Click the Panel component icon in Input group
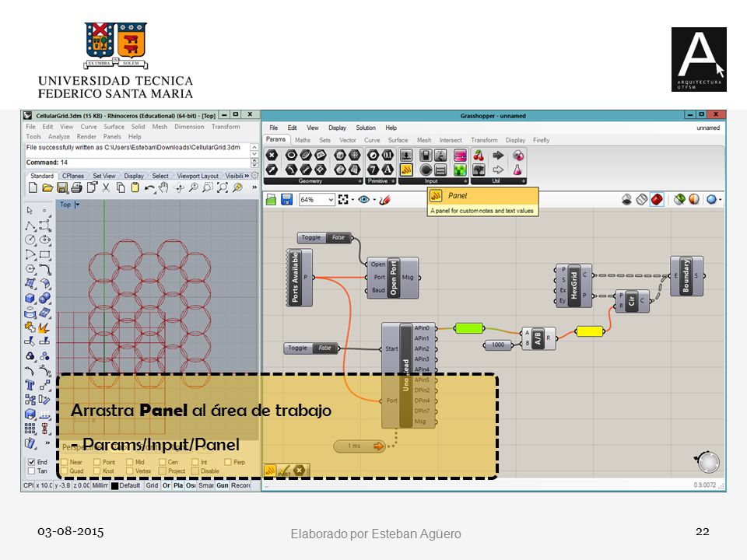The image size is (747, 560). [406, 169]
